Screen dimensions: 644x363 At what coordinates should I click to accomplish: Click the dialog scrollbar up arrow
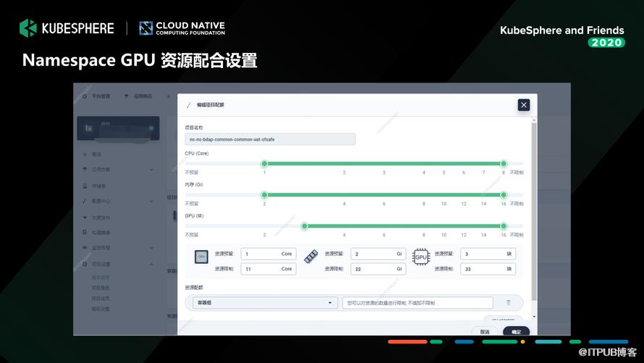tap(534, 120)
